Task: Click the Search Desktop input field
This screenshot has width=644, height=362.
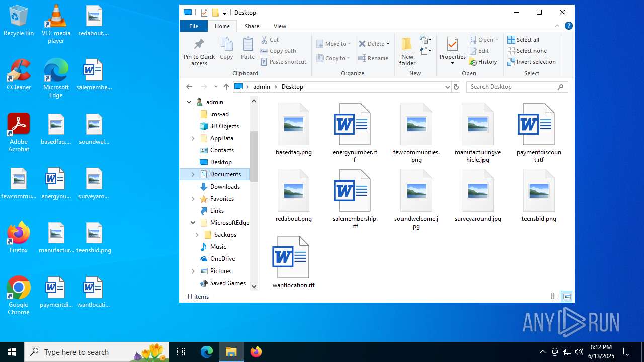Action: pos(512,87)
